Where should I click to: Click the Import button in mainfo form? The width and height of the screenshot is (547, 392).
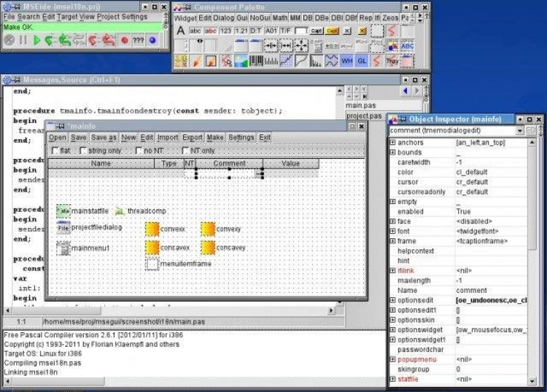(x=168, y=137)
